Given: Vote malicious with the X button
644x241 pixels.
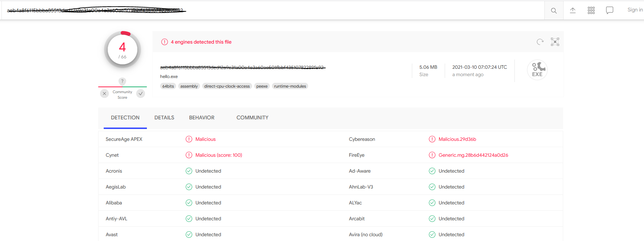Looking at the screenshot, I should click(104, 94).
